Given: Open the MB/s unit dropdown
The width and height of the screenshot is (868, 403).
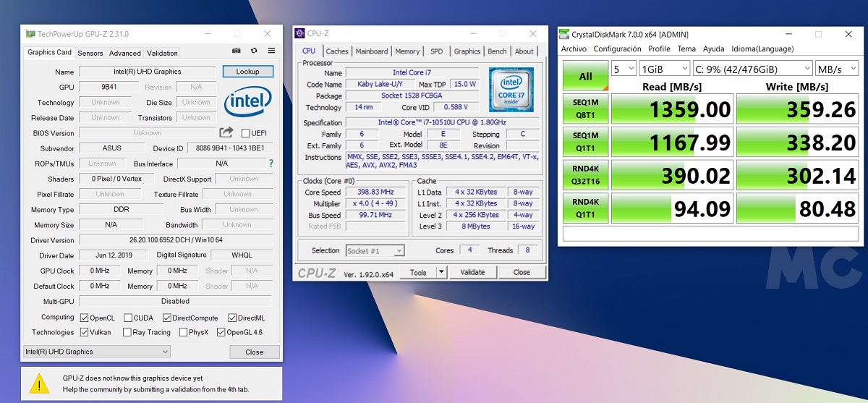Looking at the screenshot, I should point(837,68).
